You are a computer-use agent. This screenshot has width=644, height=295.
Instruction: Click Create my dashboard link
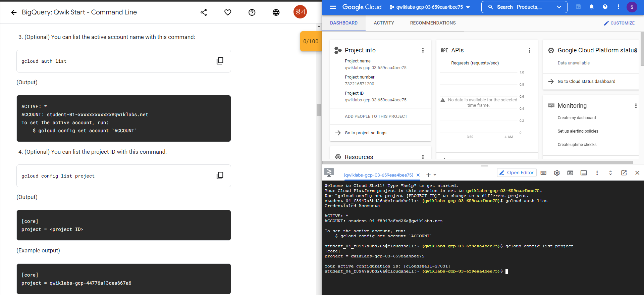coord(577,118)
